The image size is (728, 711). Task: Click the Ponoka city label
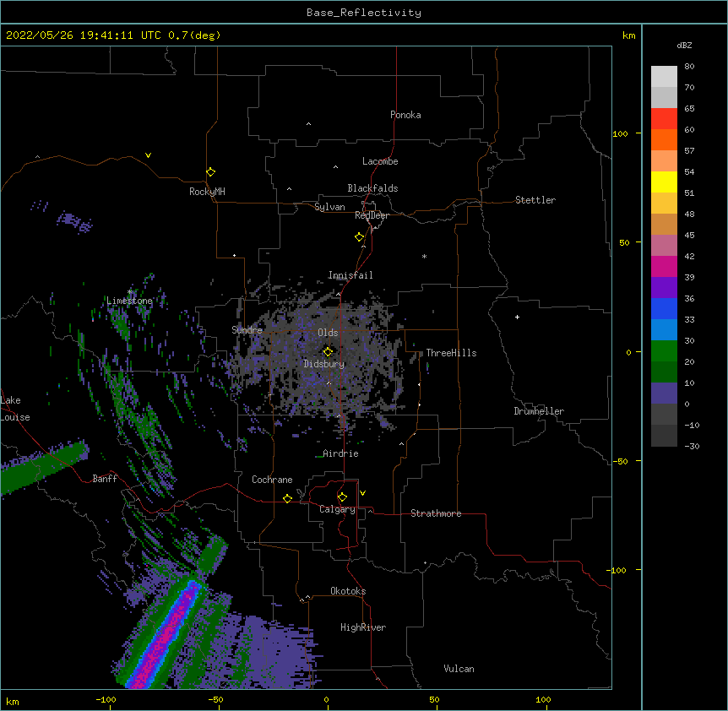pos(405,115)
